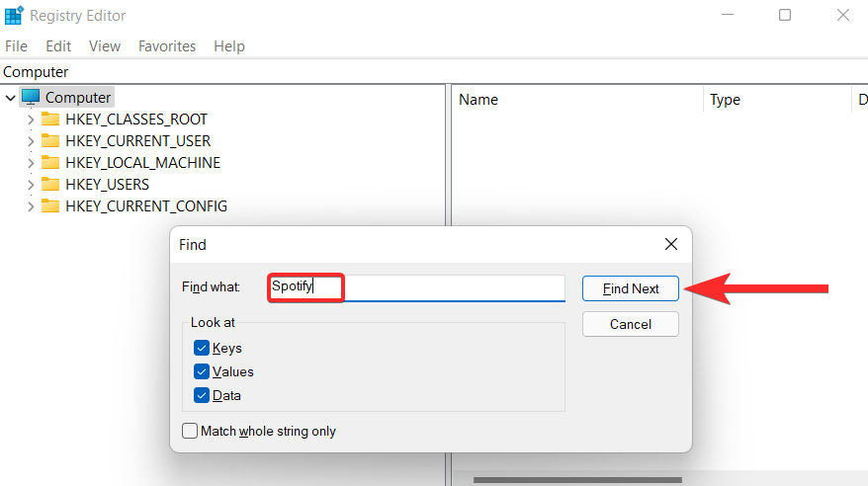Viewport: 868px width, 486px height.
Task: Open the Help menu
Action: pyautogui.click(x=229, y=45)
